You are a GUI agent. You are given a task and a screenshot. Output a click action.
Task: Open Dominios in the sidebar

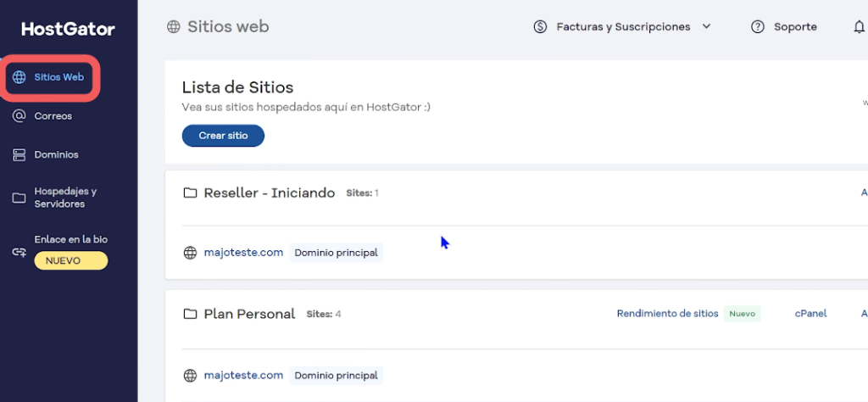click(56, 155)
